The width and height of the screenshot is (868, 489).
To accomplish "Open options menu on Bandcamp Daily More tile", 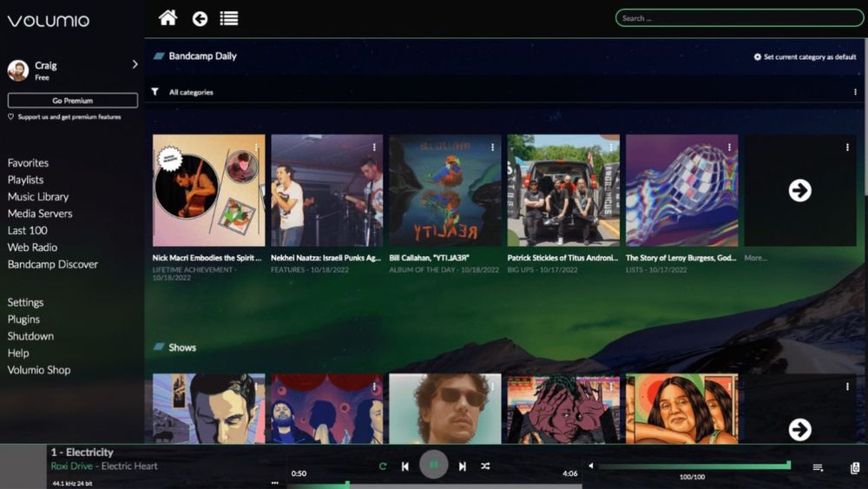I will 847,148.
